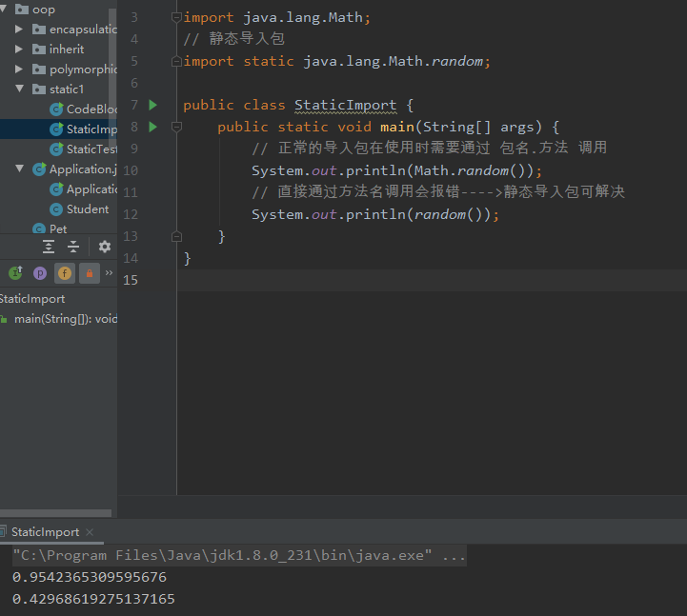The image size is (687, 616).
Task: Click console output 0.42968619275137165
Action: coord(93,600)
